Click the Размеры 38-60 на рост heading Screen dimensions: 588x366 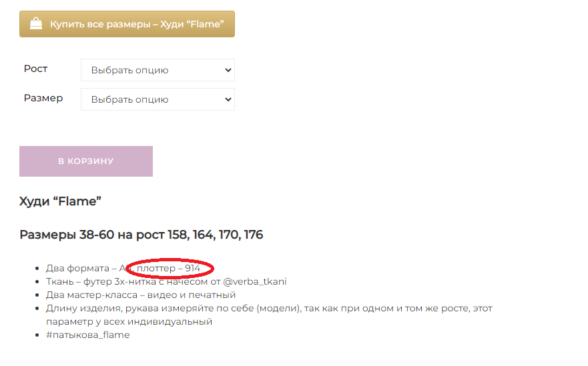click(141, 235)
